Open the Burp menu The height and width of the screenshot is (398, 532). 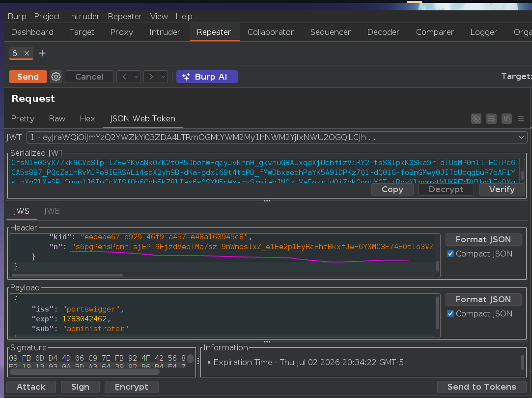[17, 16]
